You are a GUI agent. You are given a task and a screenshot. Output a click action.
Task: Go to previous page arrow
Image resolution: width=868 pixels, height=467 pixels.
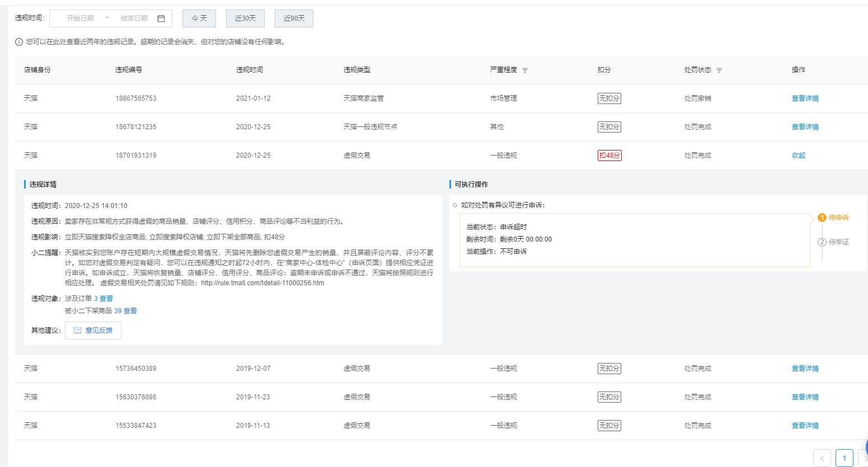tap(822, 458)
